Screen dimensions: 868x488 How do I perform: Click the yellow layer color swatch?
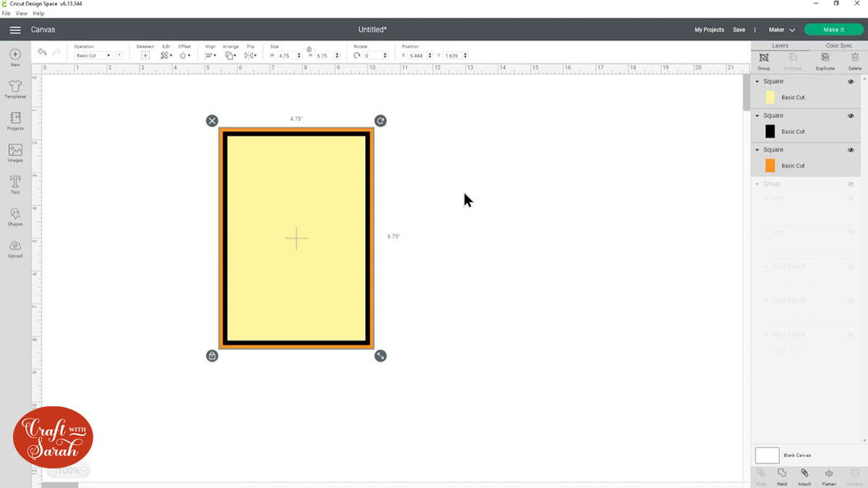tap(770, 97)
